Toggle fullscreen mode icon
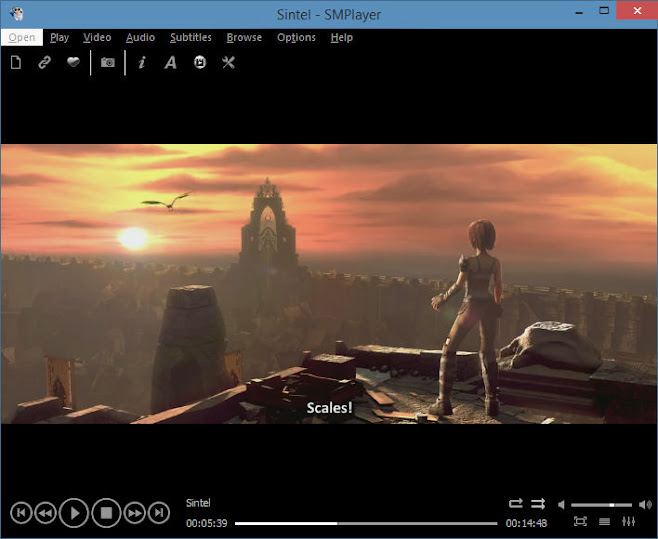658x539 pixels. pos(580,521)
